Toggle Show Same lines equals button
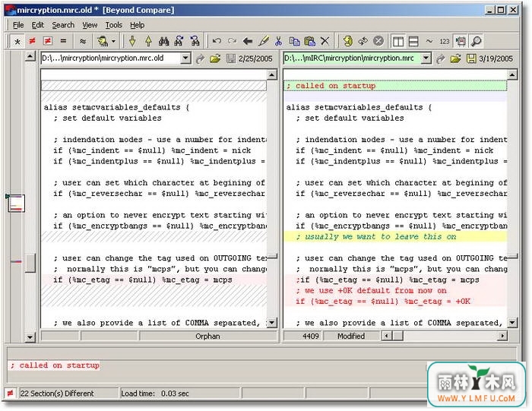Screen dimensions: 532x411 click(63, 41)
